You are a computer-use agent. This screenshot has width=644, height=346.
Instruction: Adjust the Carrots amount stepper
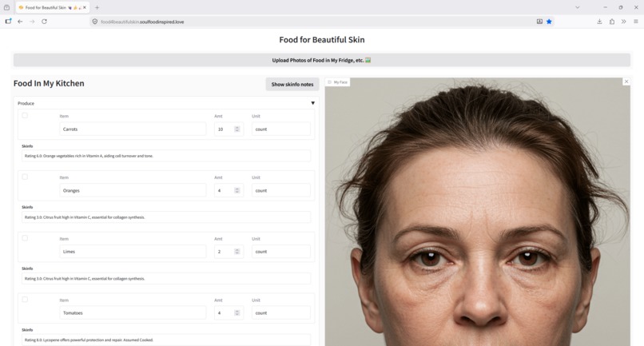[237, 129]
